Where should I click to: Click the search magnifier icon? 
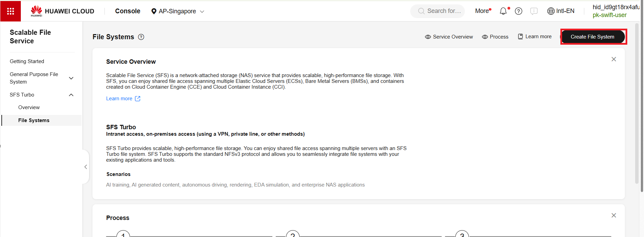pyautogui.click(x=421, y=11)
